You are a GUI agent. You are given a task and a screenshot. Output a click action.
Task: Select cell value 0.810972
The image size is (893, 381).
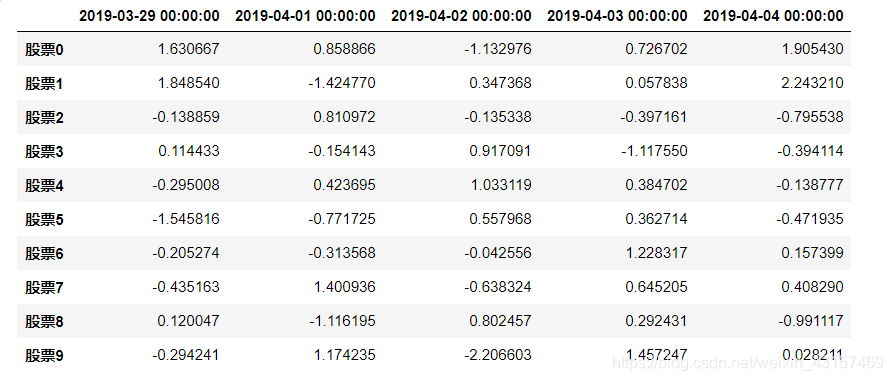pyautogui.click(x=345, y=117)
